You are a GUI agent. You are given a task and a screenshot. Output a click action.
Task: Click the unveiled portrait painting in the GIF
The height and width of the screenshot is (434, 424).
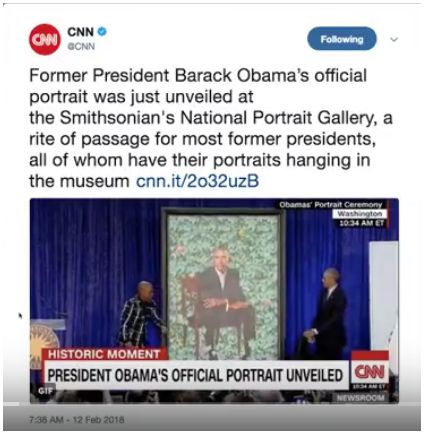pos(223,285)
